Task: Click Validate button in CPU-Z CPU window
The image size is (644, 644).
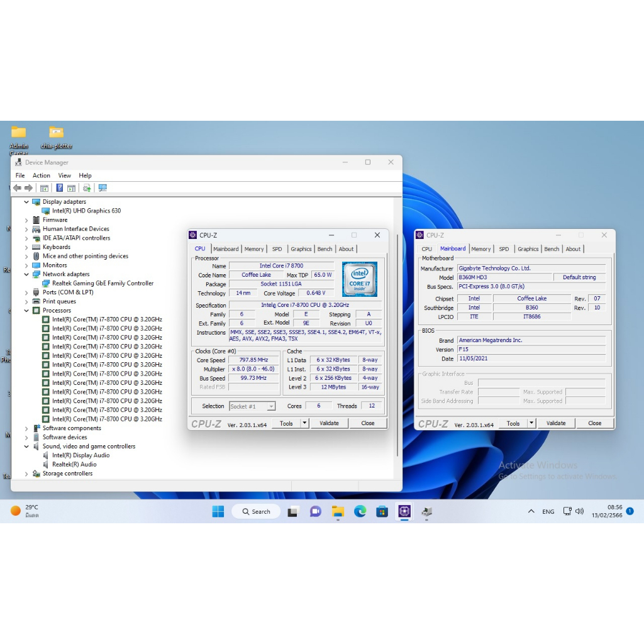Action: [329, 423]
